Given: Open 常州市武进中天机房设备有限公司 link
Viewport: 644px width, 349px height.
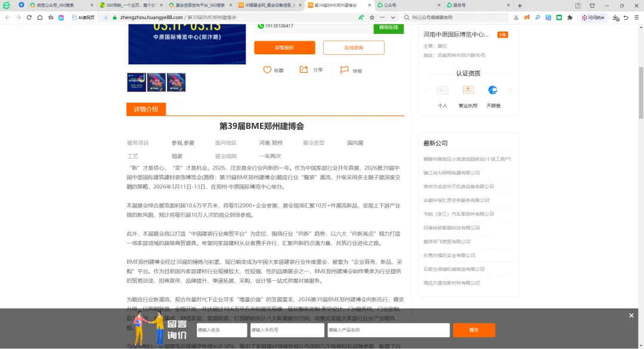Looking at the screenshot, I should click(459, 187).
